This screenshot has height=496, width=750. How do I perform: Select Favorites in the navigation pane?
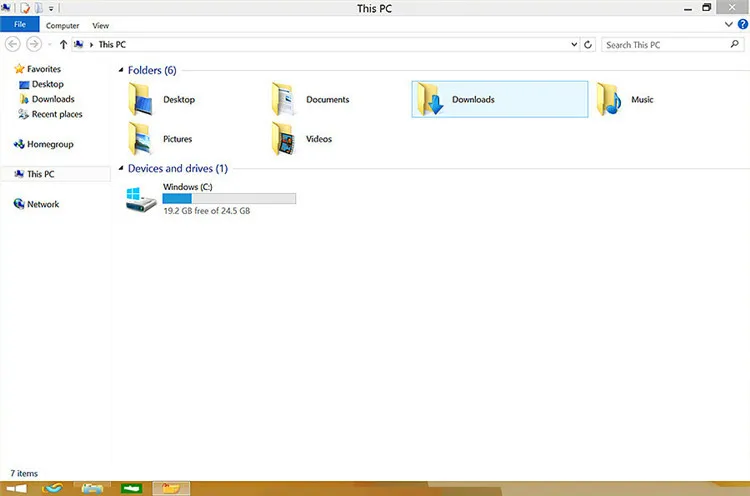38,69
